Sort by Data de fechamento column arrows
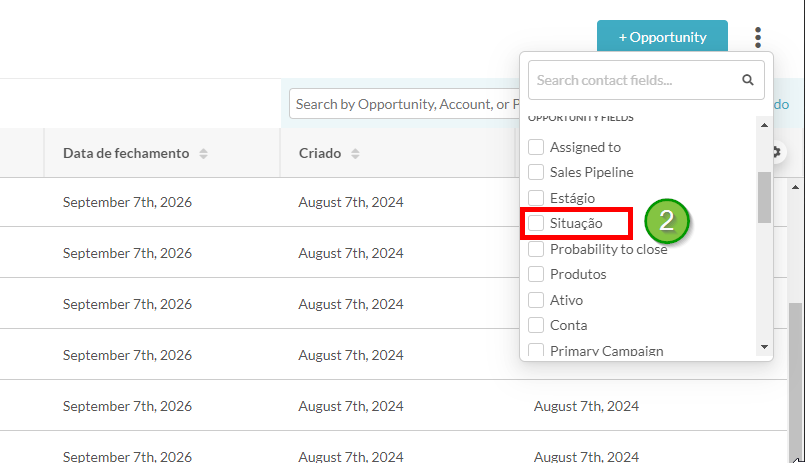This screenshot has width=805, height=463. pyautogui.click(x=203, y=153)
